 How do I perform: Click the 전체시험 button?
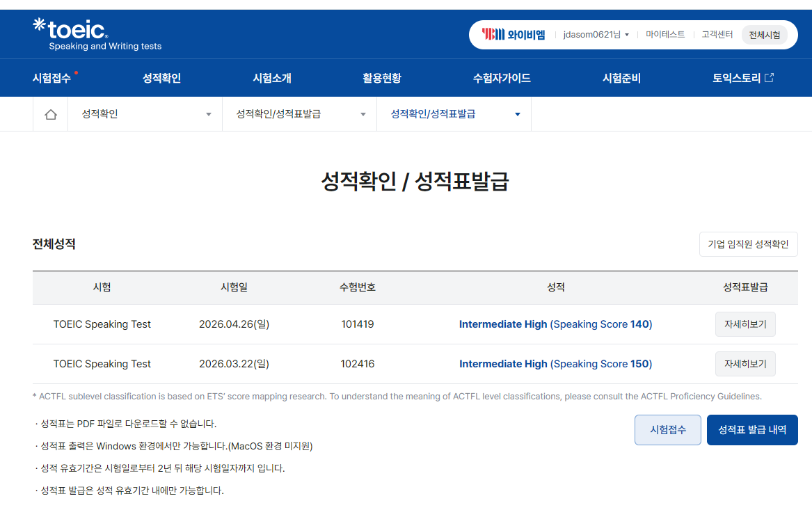[x=765, y=35]
